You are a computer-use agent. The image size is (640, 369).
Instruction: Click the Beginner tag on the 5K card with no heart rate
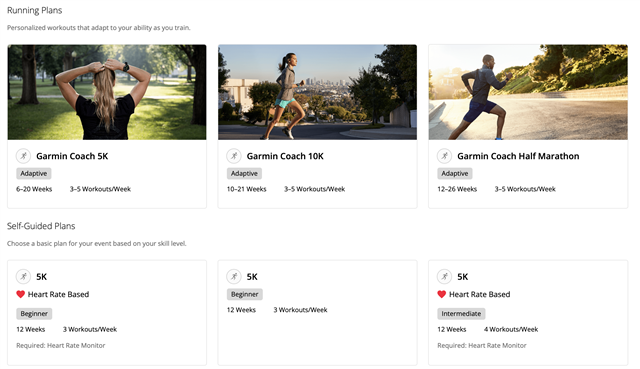pos(245,294)
